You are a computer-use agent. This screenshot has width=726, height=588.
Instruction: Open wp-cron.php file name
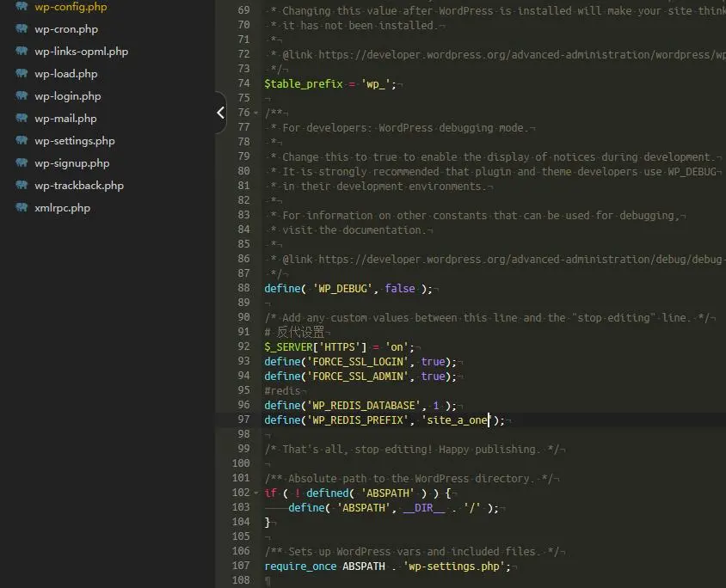point(66,29)
